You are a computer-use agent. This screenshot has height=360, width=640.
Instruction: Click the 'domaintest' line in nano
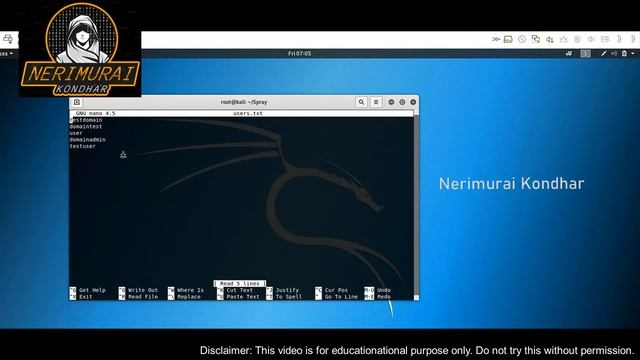(86, 127)
